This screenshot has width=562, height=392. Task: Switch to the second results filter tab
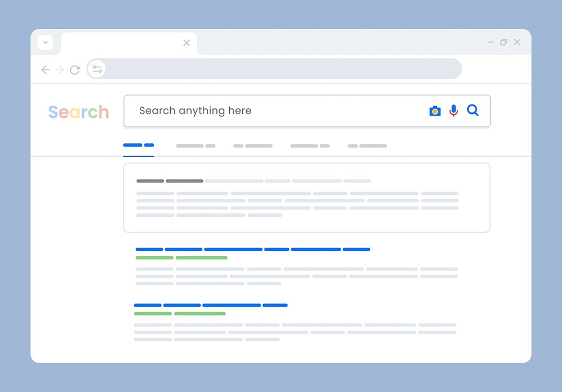(x=196, y=145)
